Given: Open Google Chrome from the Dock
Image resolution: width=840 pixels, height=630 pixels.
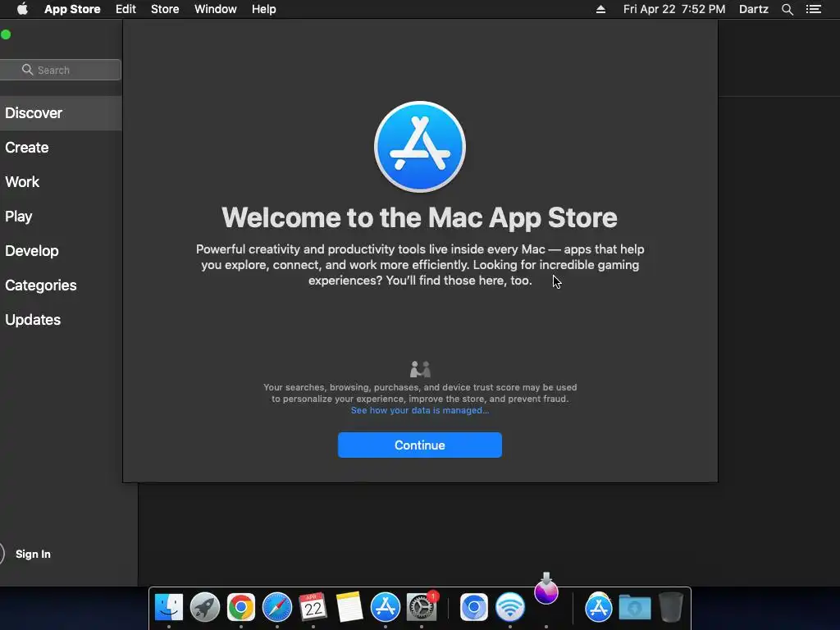Looking at the screenshot, I should click(241, 608).
